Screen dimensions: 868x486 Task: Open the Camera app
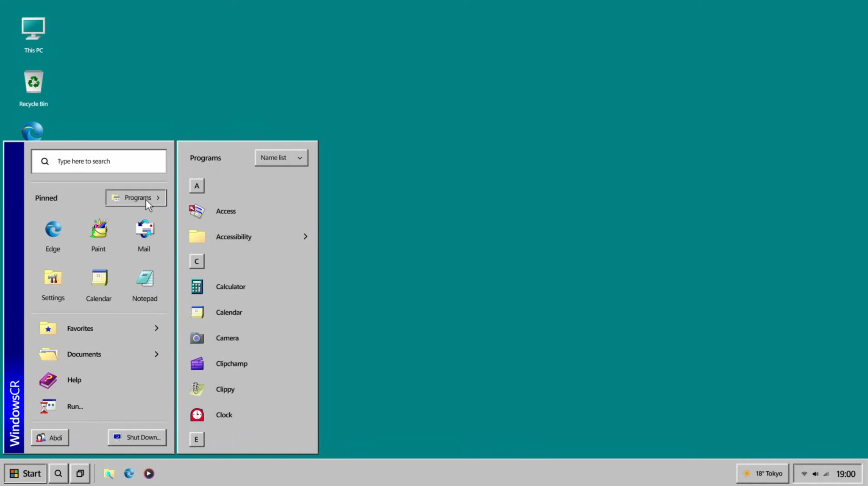coord(227,338)
